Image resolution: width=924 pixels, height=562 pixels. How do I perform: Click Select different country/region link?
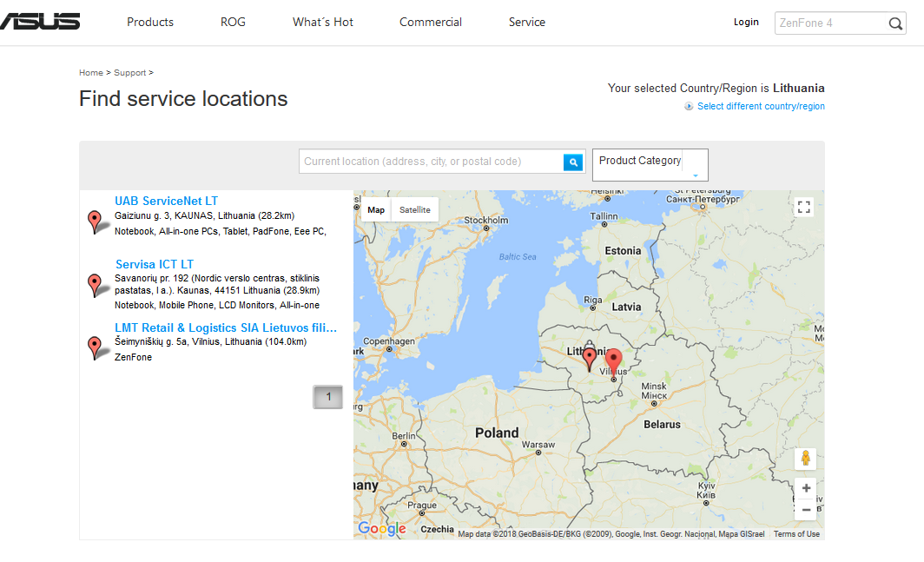tap(761, 106)
